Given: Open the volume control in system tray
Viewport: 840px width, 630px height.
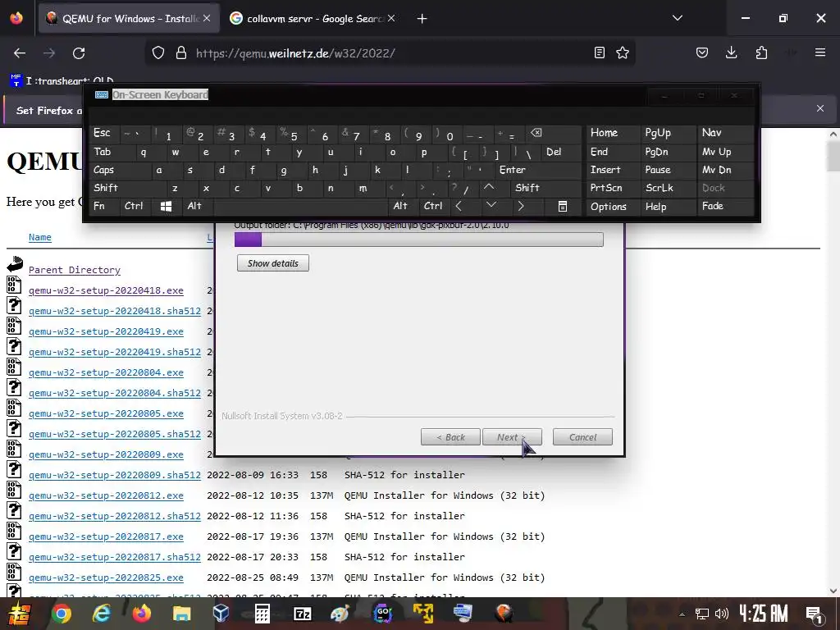Looking at the screenshot, I should pos(722,614).
